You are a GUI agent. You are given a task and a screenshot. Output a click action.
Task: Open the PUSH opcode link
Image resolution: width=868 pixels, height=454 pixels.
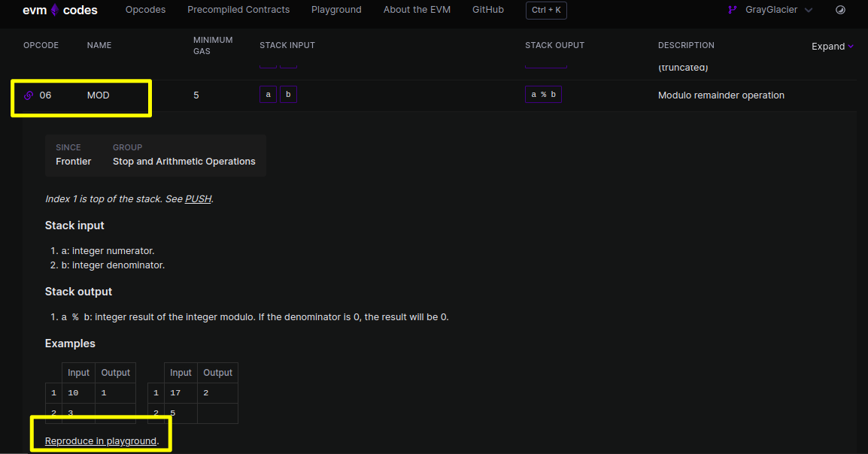point(198,198)
